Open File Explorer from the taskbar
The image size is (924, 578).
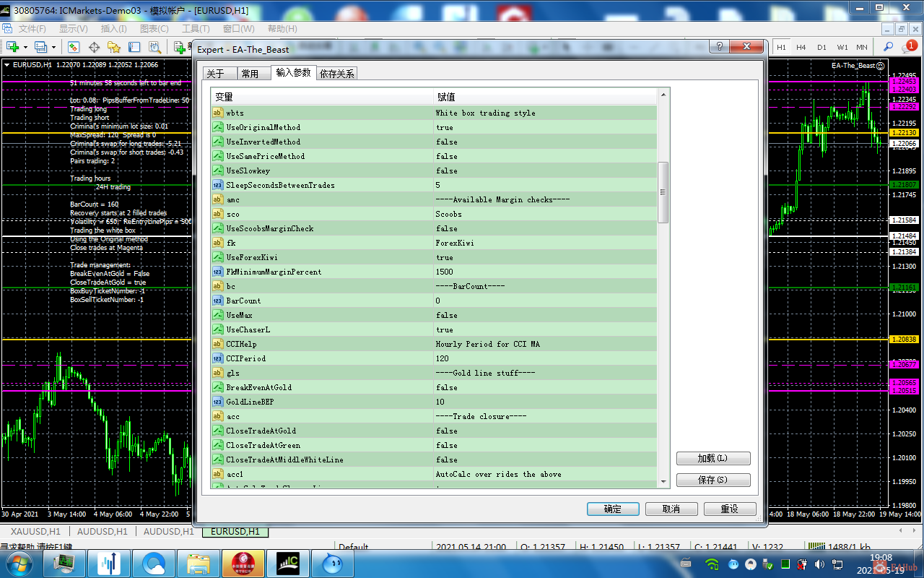click(x=198, y=564)
